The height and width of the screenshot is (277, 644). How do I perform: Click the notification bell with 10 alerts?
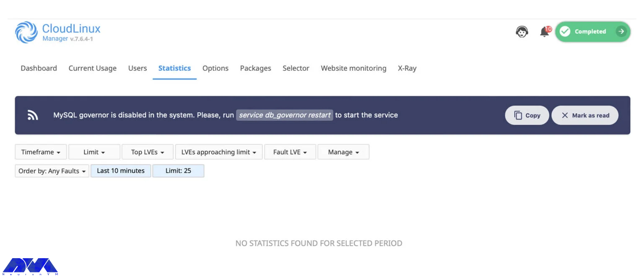tap(544, 31)
